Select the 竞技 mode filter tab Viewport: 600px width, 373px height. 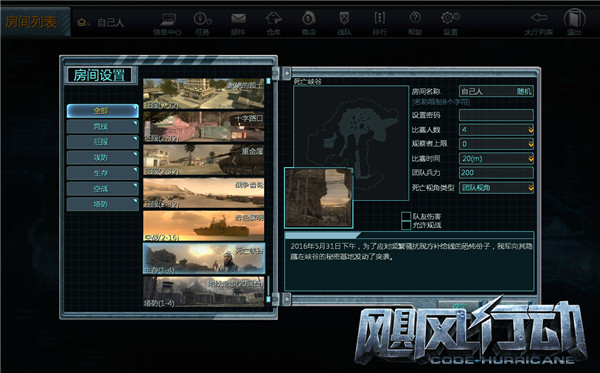tap(102, 126)
